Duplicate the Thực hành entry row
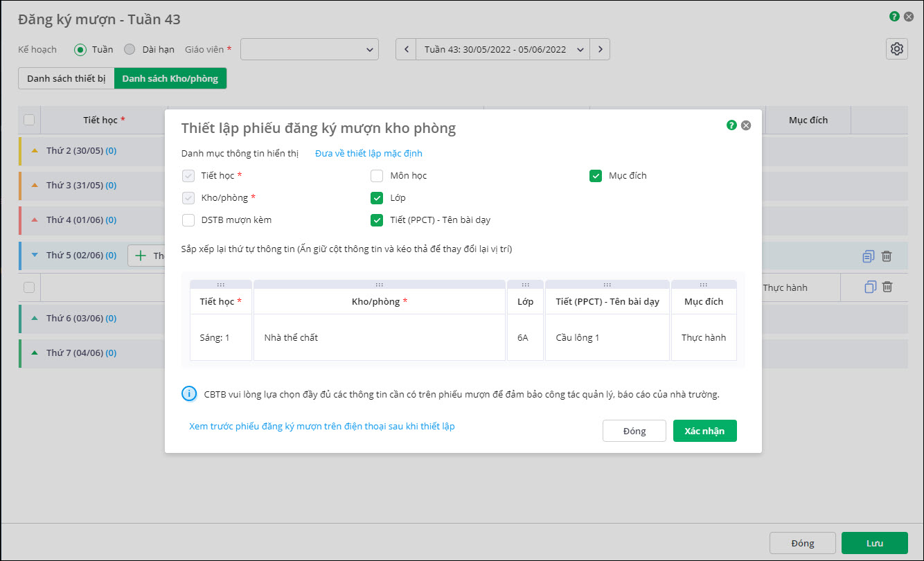This screenshot has height=561, width=924. pos(871,287)
